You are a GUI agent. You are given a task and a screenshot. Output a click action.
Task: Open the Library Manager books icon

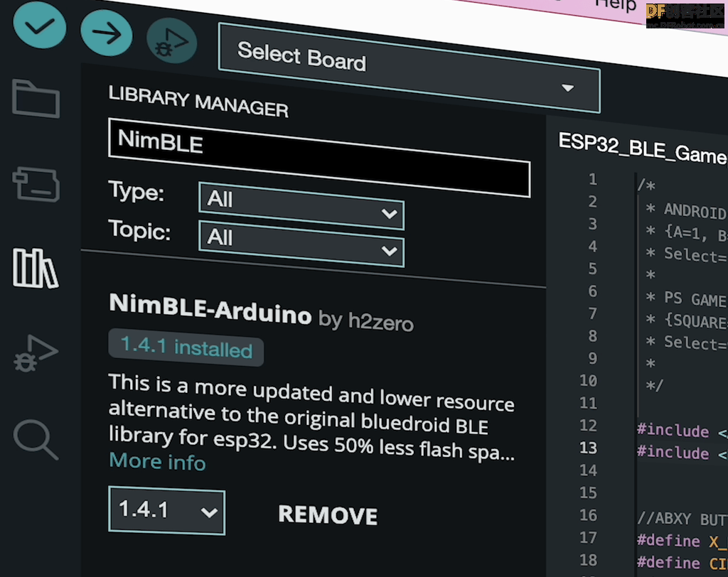[x=36, y=269]
